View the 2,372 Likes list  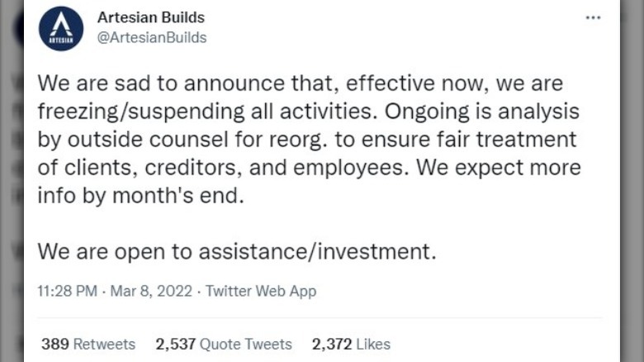click(351, 344)
